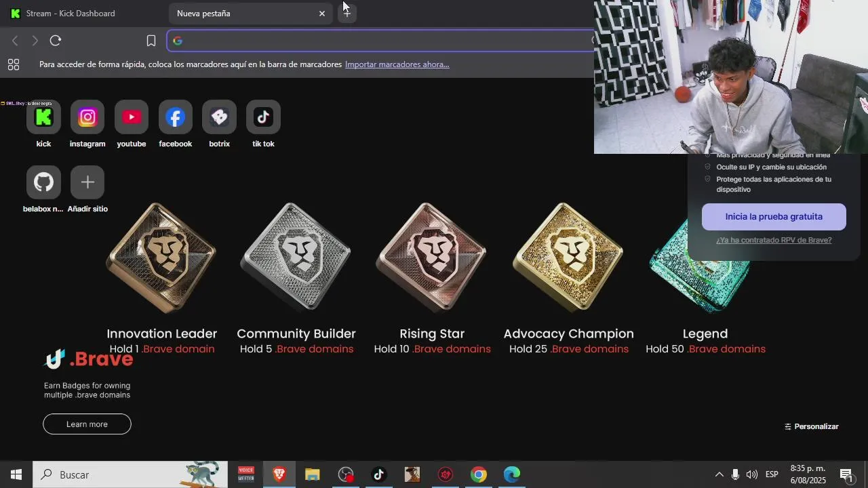Click the Brave browser taskbar icon
Screen dimensions: 868x488
pos(279,474)
